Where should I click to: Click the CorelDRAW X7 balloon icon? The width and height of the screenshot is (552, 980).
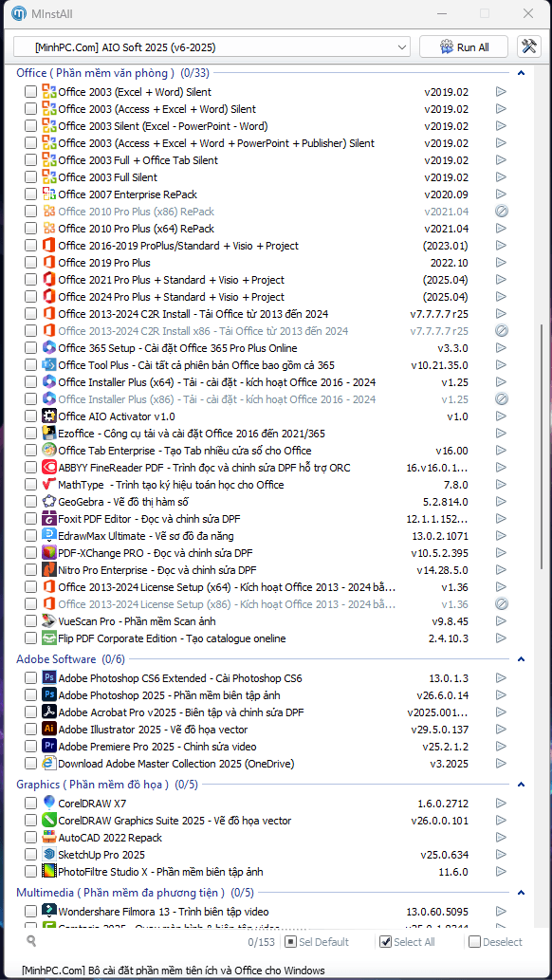pos(48,804)
